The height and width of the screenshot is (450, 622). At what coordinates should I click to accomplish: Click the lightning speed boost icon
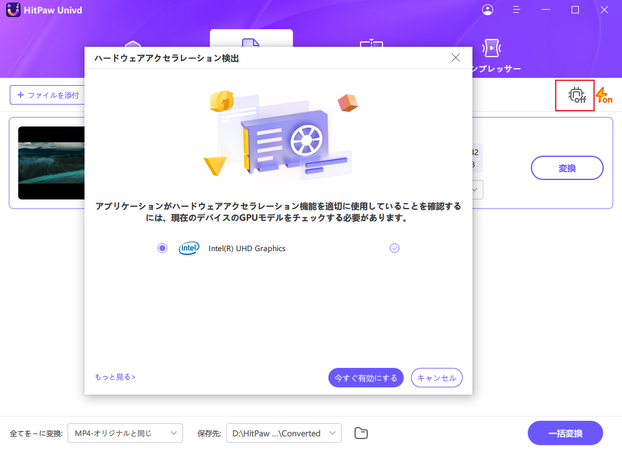(x=604, y=96)
